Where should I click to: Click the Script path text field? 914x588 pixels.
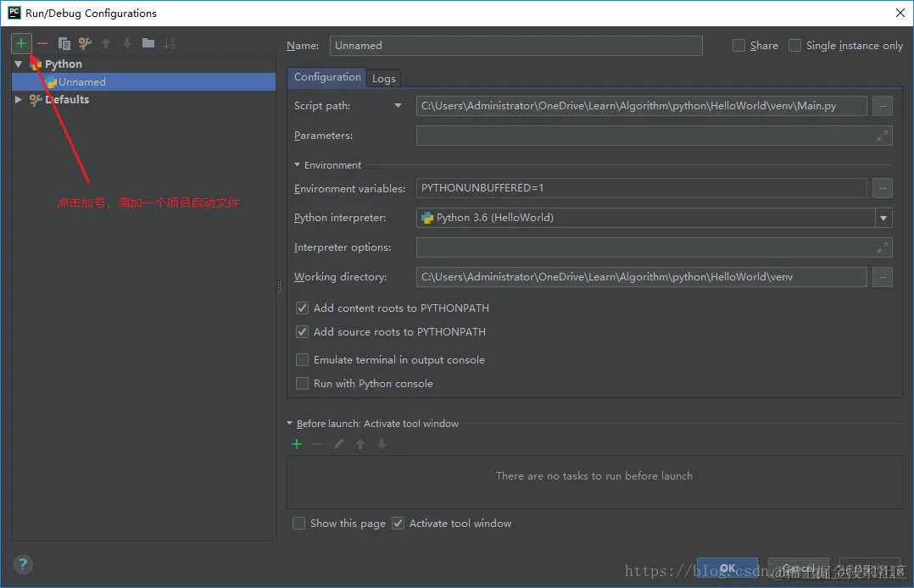point(641,106)
